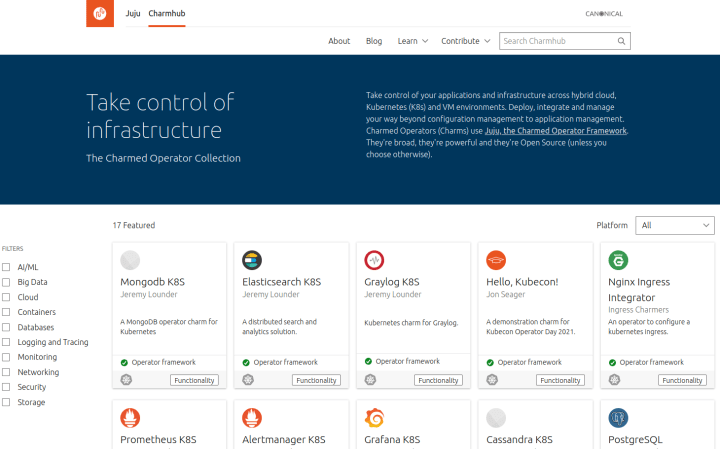Click the Alertmanager K8S flame icon
The height and width of the screenshot is (449, 720).
pos(252,418)
